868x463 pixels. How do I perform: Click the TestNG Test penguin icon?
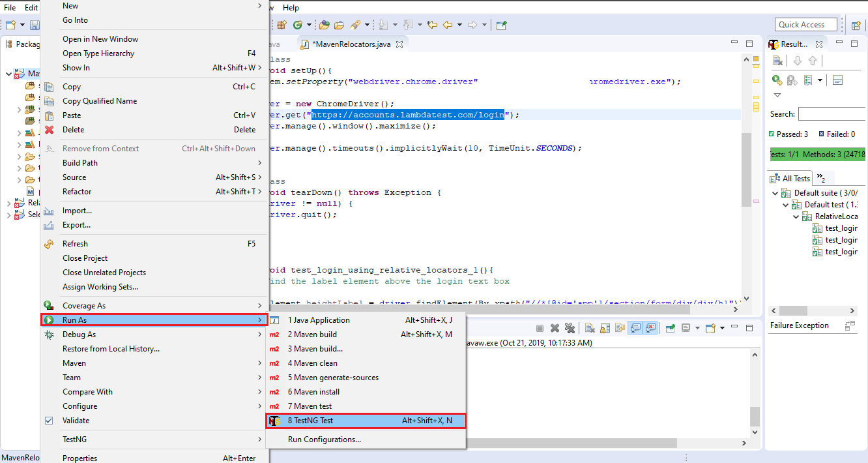[275, 421]
